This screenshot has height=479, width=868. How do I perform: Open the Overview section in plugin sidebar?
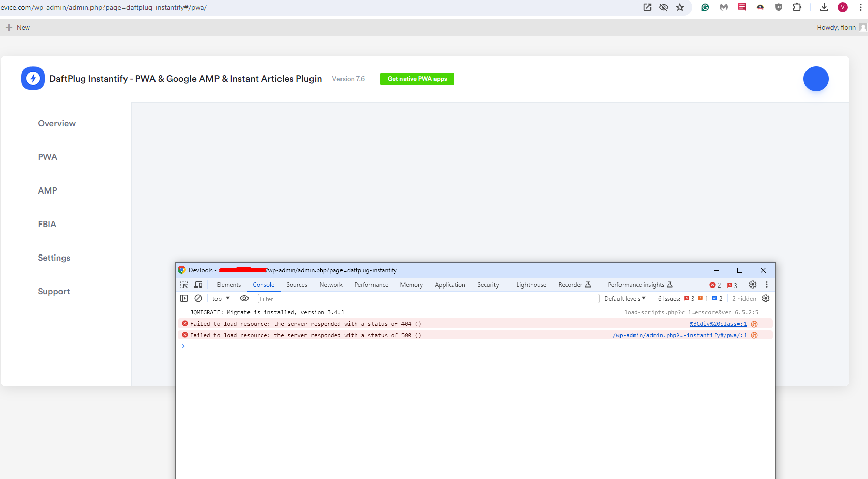coord(57,123)
